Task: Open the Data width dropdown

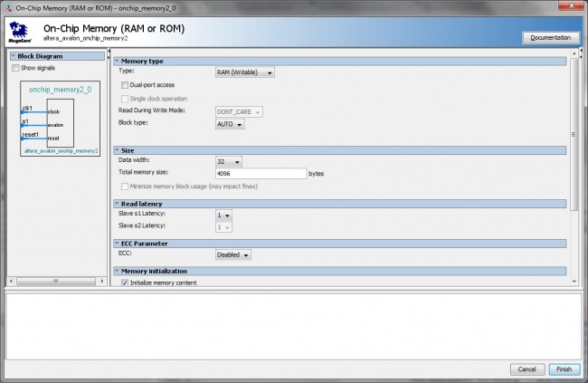Action: pyautogui.click(x=228, y=162)
